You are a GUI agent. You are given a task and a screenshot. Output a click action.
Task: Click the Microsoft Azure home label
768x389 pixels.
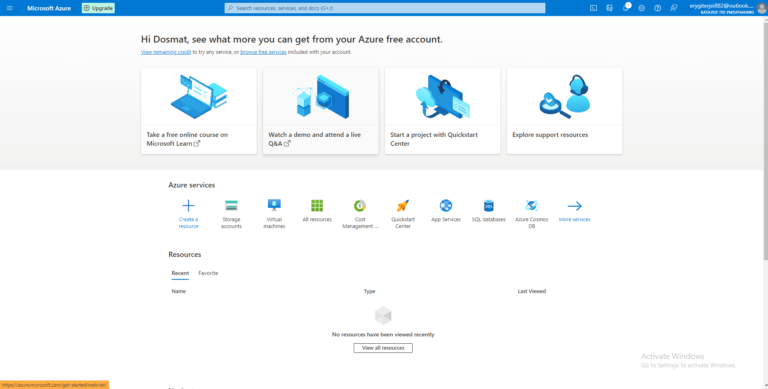click(49, 8)
